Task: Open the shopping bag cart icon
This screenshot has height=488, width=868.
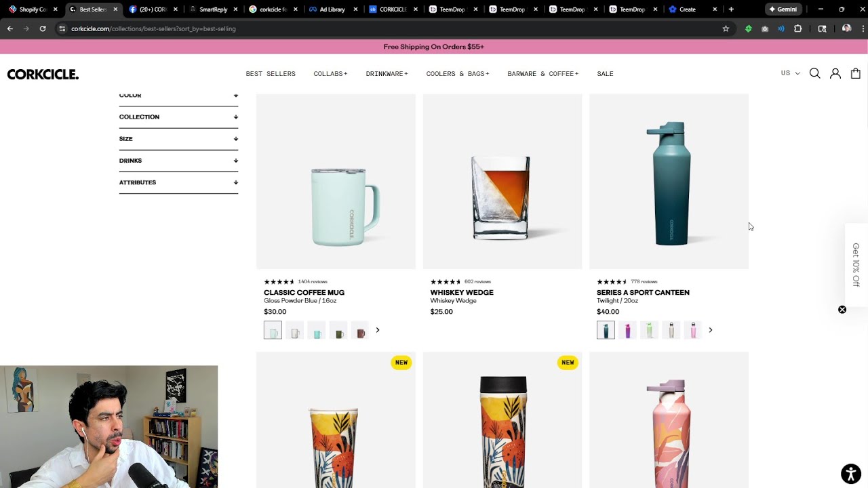Action: coord(856,73)
